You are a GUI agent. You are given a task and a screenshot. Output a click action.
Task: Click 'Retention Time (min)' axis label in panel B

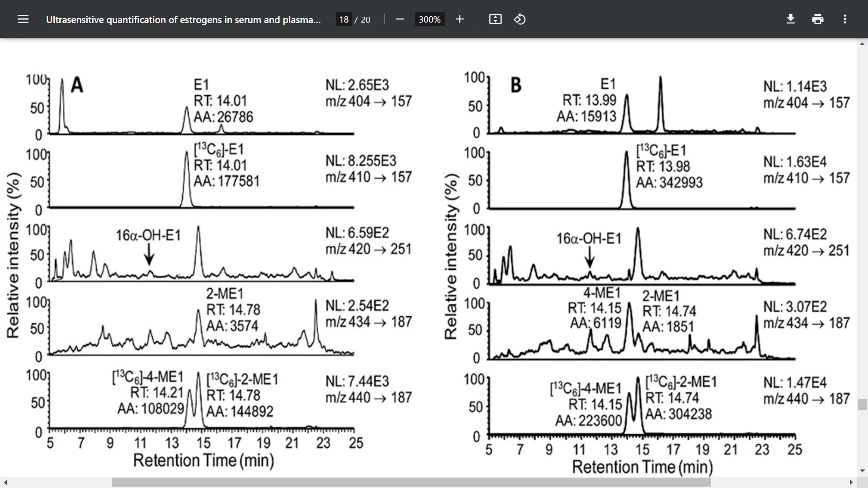[642, 467]
